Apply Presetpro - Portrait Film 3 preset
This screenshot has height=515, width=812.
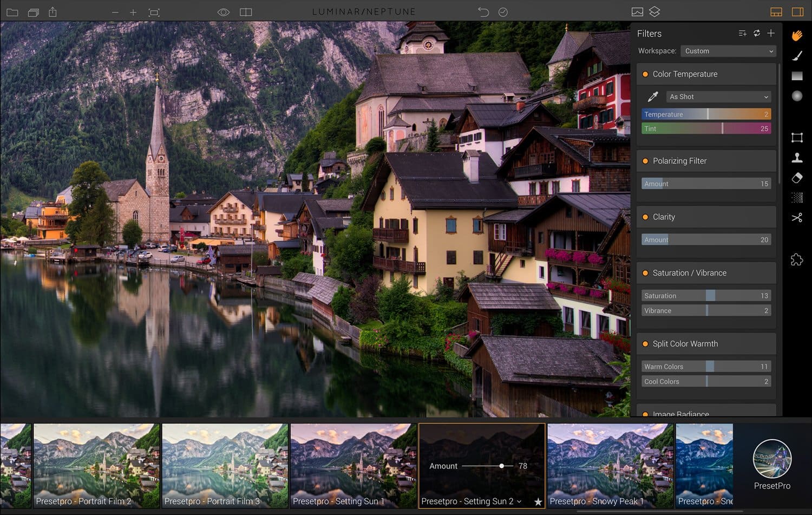point(225,466)
